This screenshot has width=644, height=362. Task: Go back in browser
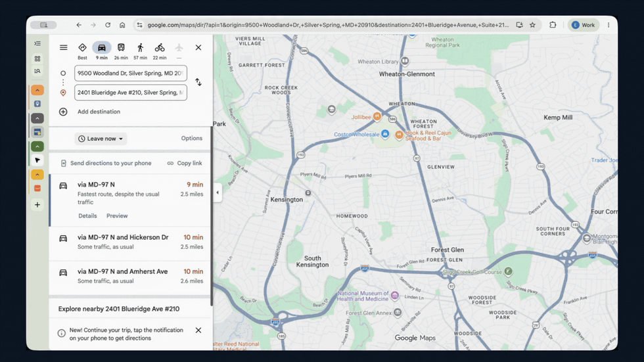point(79,25)
